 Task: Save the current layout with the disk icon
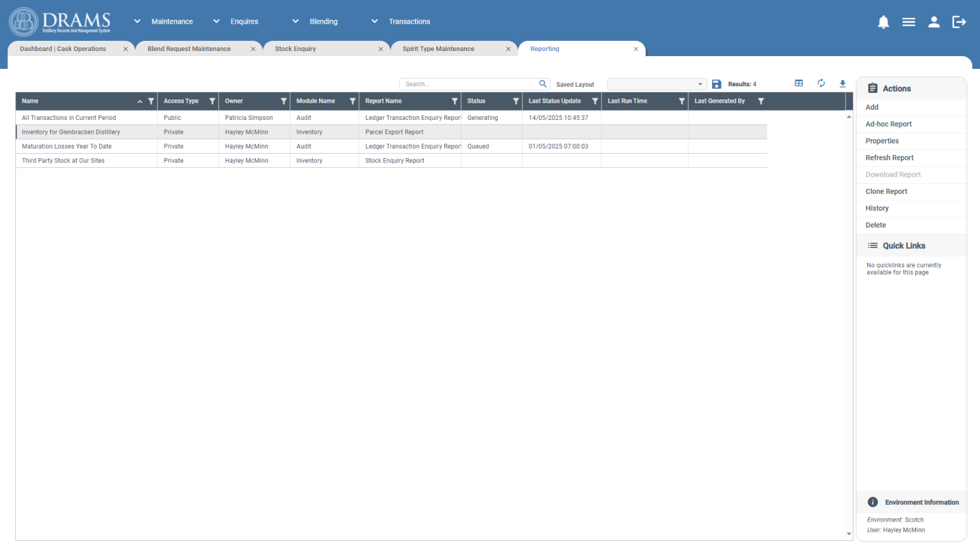716,84
